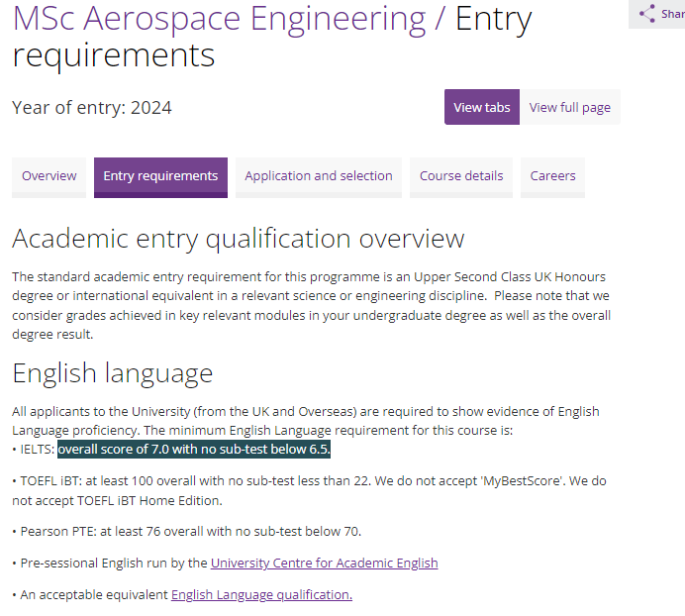Image resolution: width=685 pixels, height=616 pixels.
Task: Click the Pearson PTE requirement line
Action: (187, 532)
